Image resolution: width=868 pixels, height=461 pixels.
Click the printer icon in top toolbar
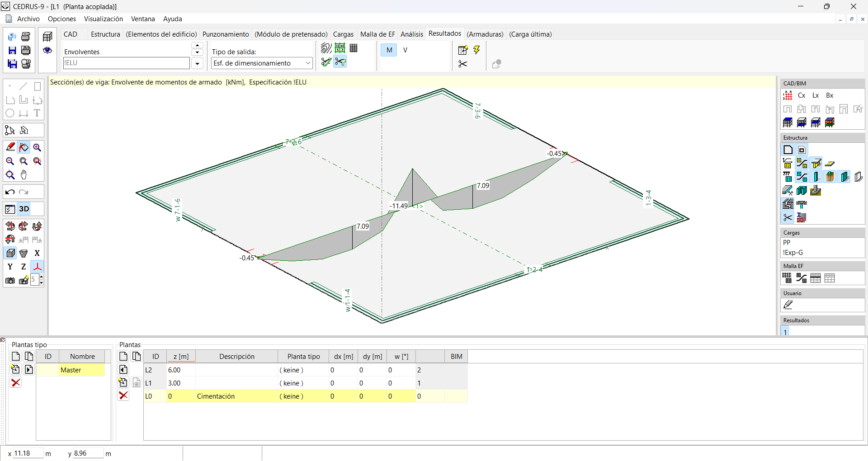pos(26,37)
